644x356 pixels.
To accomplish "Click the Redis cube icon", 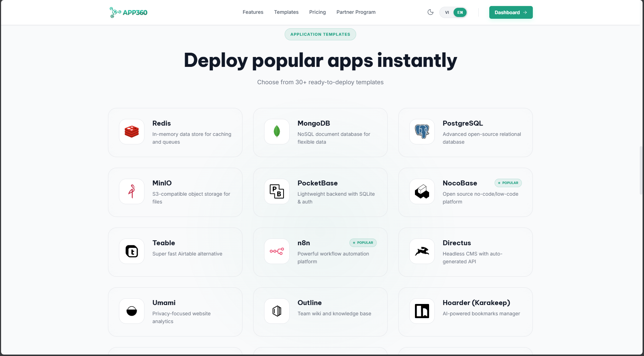I will [x=132, y=132].
